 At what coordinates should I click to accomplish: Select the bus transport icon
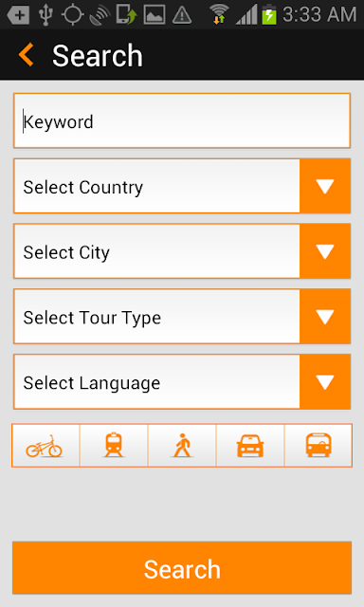click(318, 445)
